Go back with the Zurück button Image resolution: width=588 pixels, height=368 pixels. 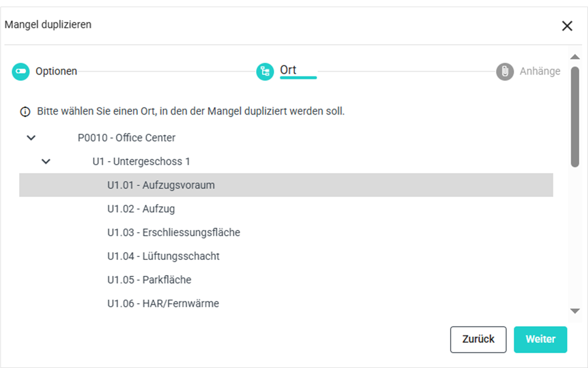coord(478,339)
